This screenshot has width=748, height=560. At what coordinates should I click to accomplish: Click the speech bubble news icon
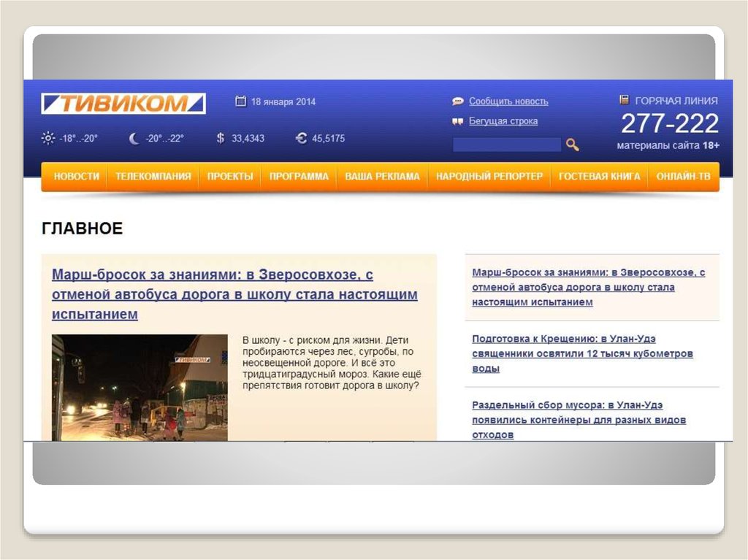click(x=458, y=101)
